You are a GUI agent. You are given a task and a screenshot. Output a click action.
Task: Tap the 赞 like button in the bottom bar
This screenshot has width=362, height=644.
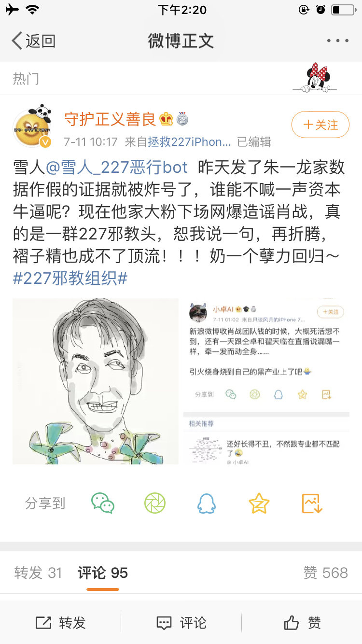click(302, 623)
